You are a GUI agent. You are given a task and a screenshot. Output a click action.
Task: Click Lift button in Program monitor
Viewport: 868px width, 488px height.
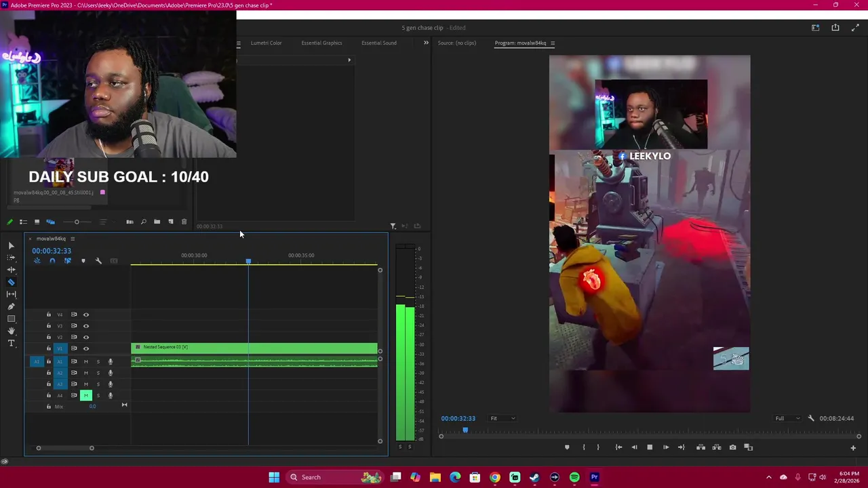point(701,447)
